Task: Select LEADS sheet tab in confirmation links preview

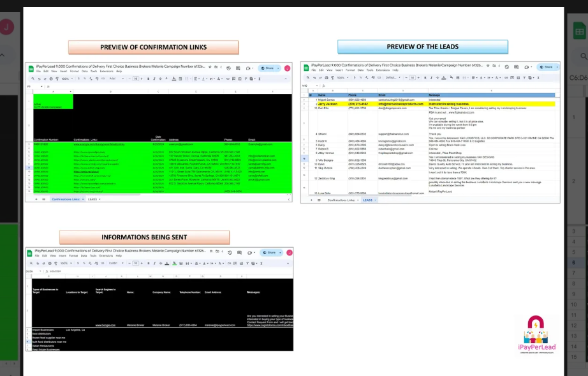Action: [92, 199]
